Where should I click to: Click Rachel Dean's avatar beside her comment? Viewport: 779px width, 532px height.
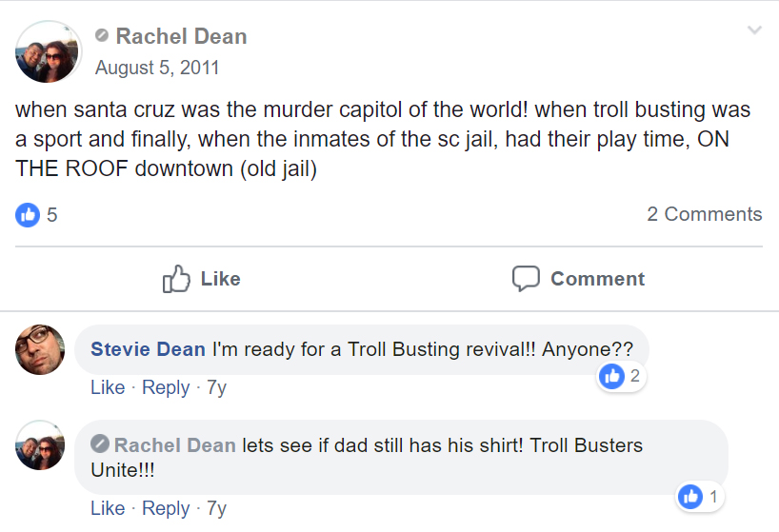pos(40,445)
